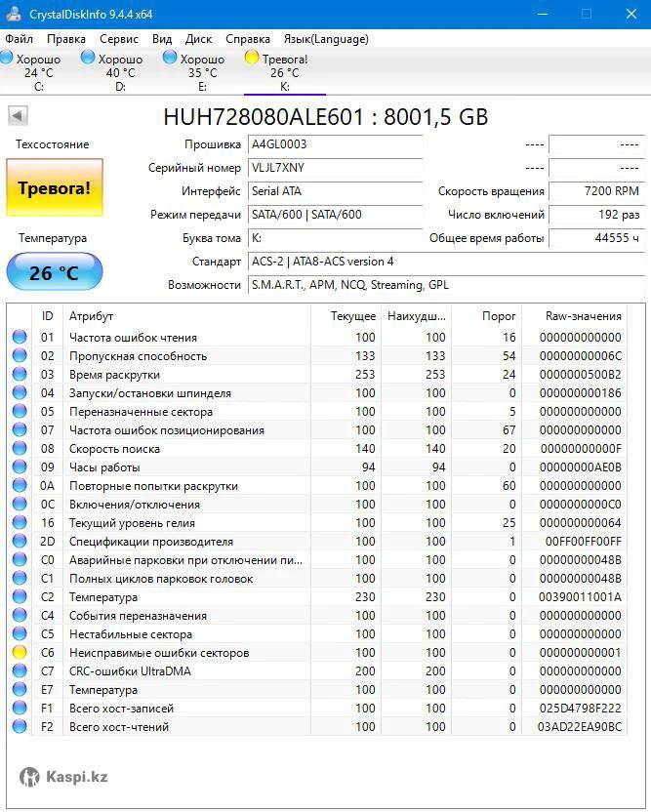This screenshot has height=812, width=651.
Task: Click the previous disk arrow button
Action: (x=18, y=116)
